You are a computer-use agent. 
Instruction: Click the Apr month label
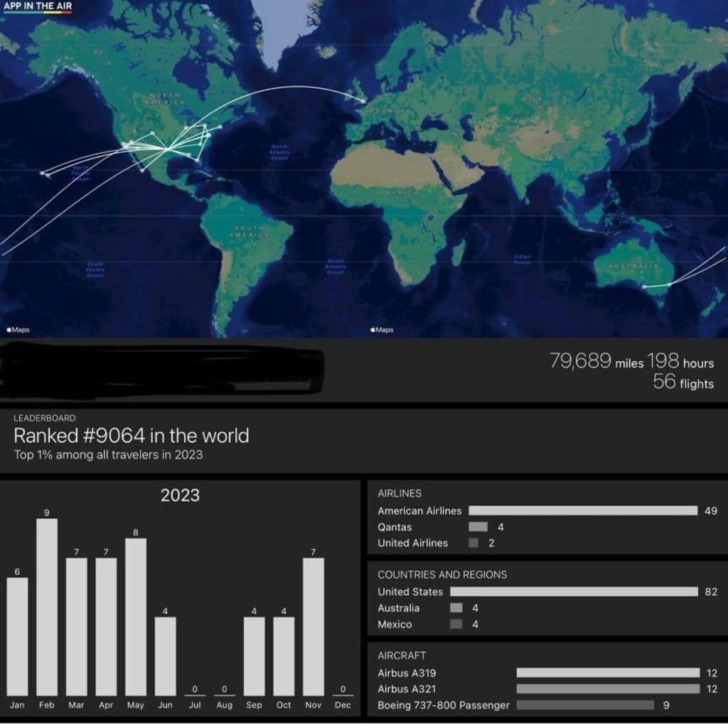(x=106, y=705)
